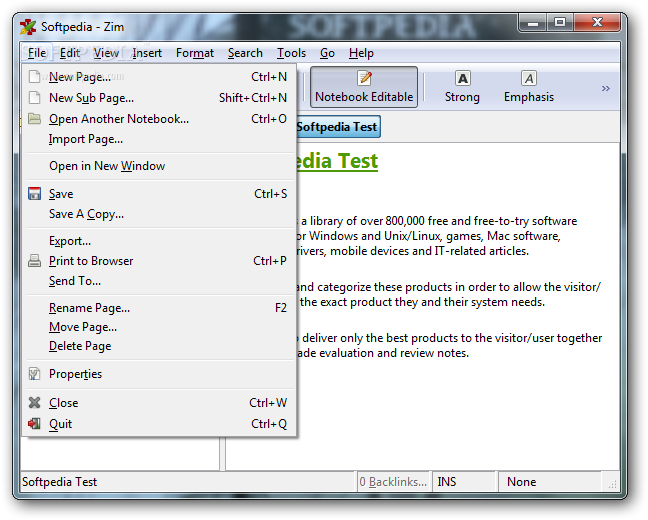Click the green page title heading link

(x=337, y=161)
